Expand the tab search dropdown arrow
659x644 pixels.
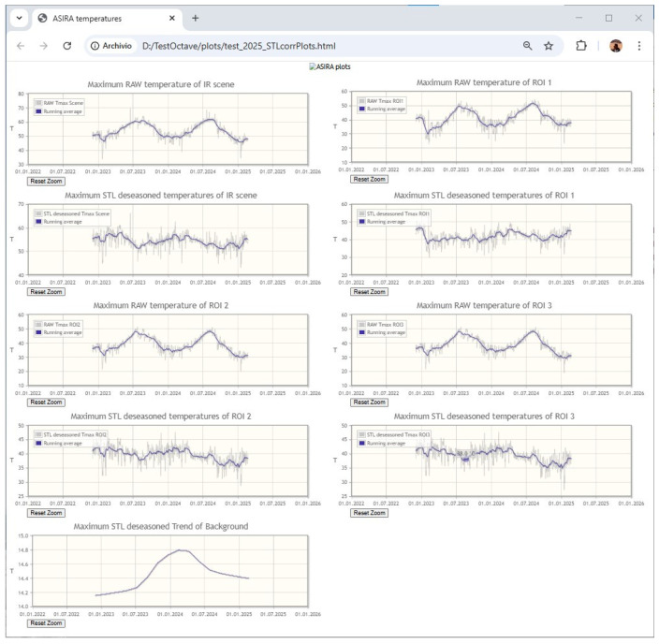pyautogui.click(x=20, y=18)
